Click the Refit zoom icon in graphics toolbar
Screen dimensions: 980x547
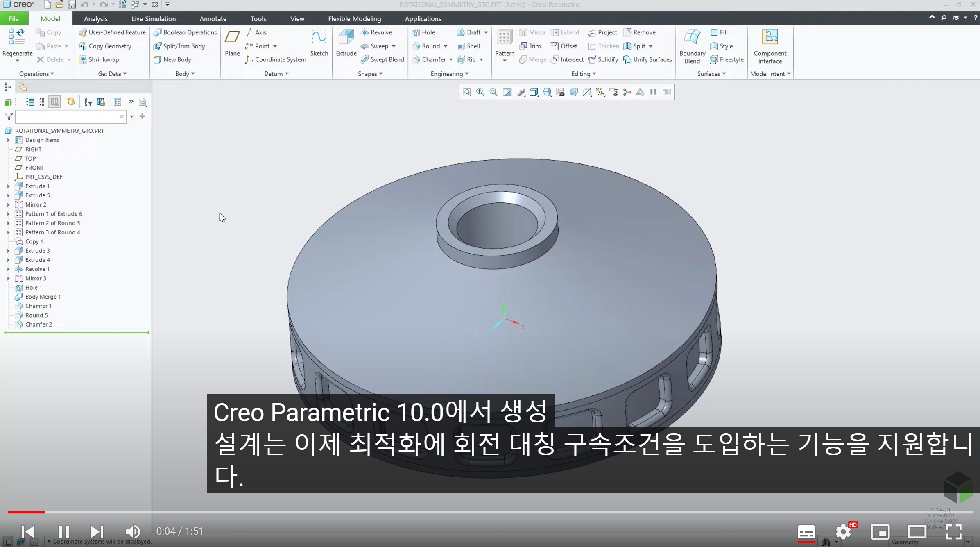467,92
